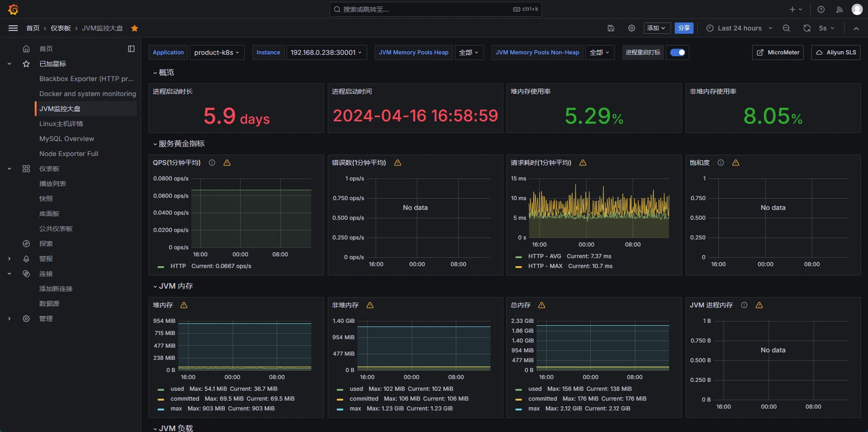The height and width of the screenshot is (432, 868).
Task: Open Linux主机详情 in sidebar
Action: [61, 124]
